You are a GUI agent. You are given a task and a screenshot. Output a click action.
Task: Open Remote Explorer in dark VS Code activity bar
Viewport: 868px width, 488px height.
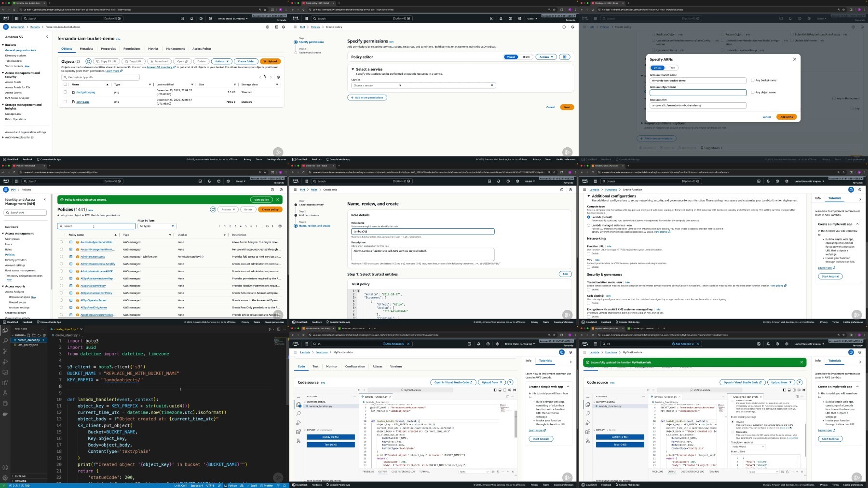(5, 372)
